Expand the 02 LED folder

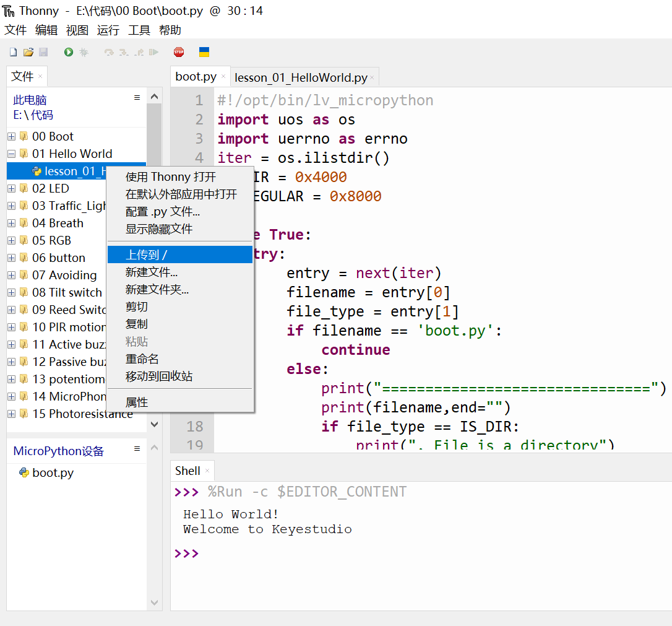pos(12,189)
